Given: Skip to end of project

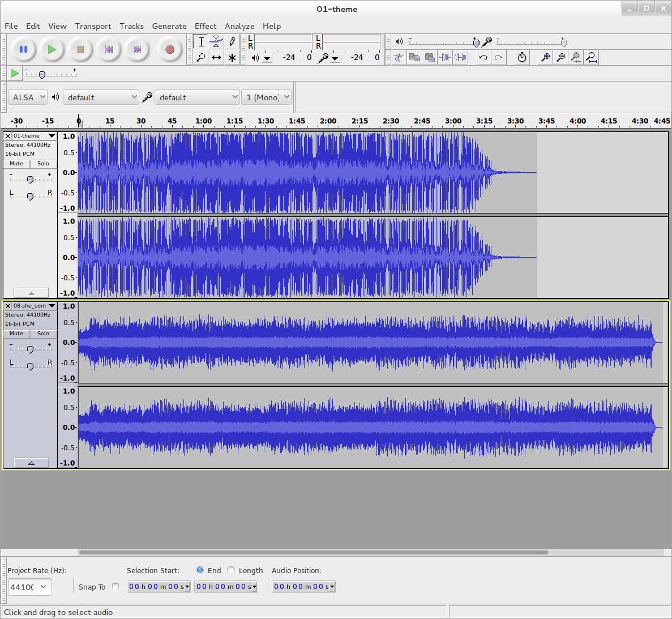Looking at the screenshot, I should (137, 49).
